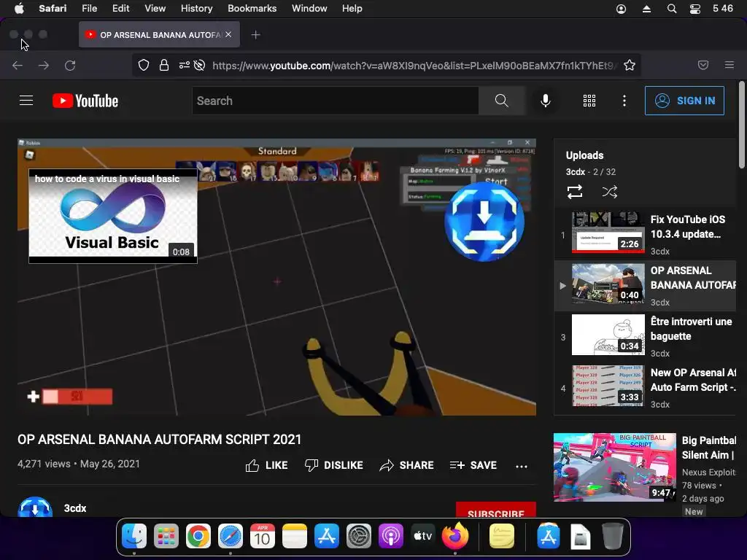The image size is (747, 560).
Task: Open the YouTube apps grid icon
Action: (589, 101)
